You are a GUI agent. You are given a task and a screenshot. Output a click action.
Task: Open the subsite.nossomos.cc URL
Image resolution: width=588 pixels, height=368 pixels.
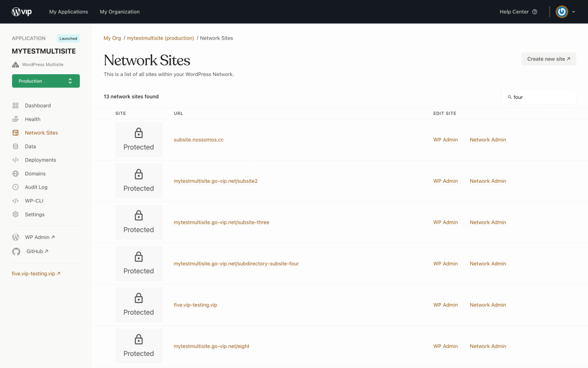pos(198,140)
